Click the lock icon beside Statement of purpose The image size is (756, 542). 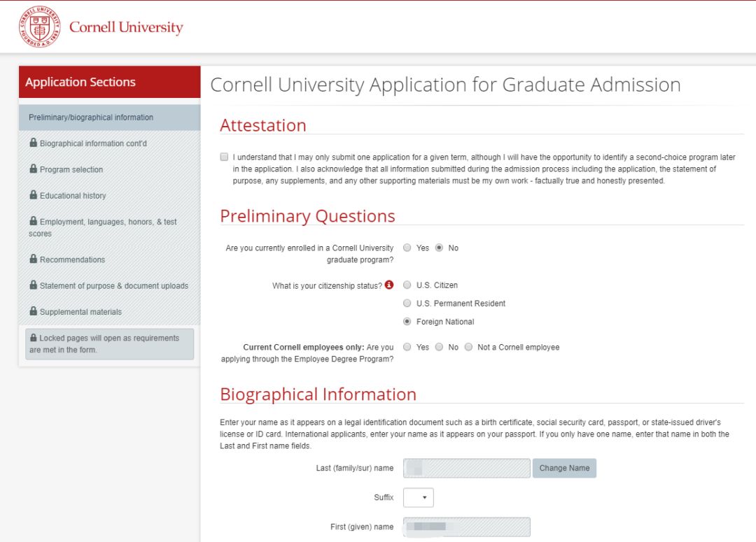pos(34,285)
